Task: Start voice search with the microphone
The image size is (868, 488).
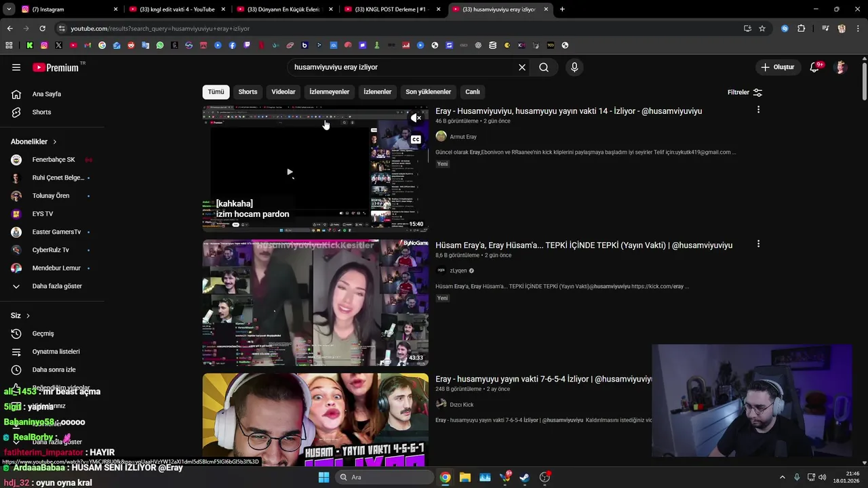Action: [x=574, y=67]
